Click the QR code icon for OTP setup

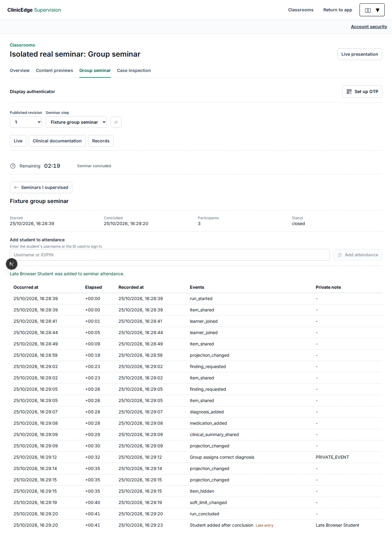(349, 92)
